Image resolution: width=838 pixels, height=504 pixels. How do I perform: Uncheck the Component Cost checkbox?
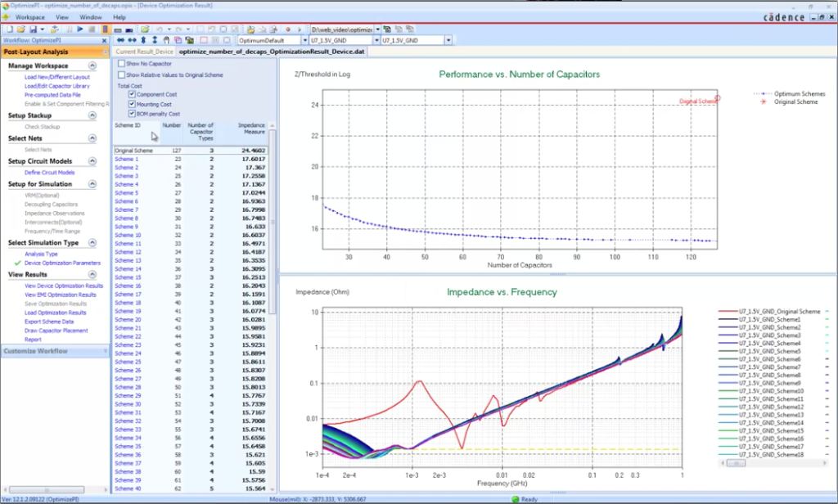[x=132, y=94]
